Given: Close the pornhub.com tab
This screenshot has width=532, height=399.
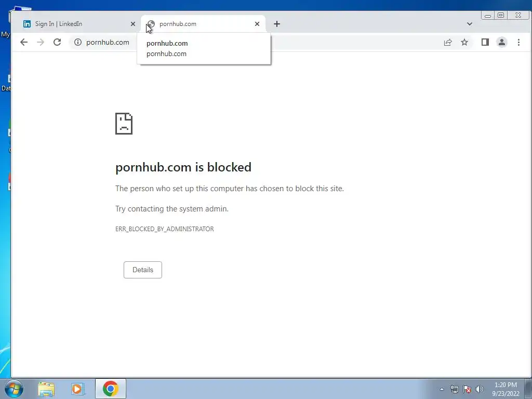Looking at the screenshot, I should pos(257,24).
